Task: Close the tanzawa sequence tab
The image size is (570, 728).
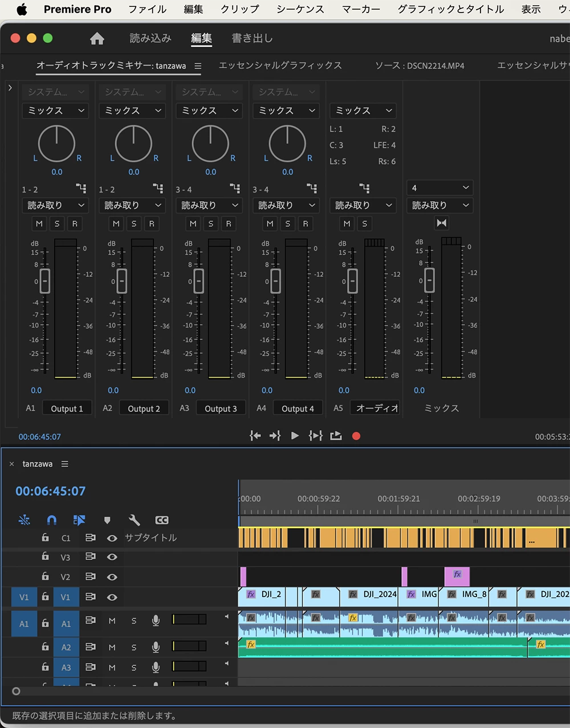Action: [x=11, y=464]
